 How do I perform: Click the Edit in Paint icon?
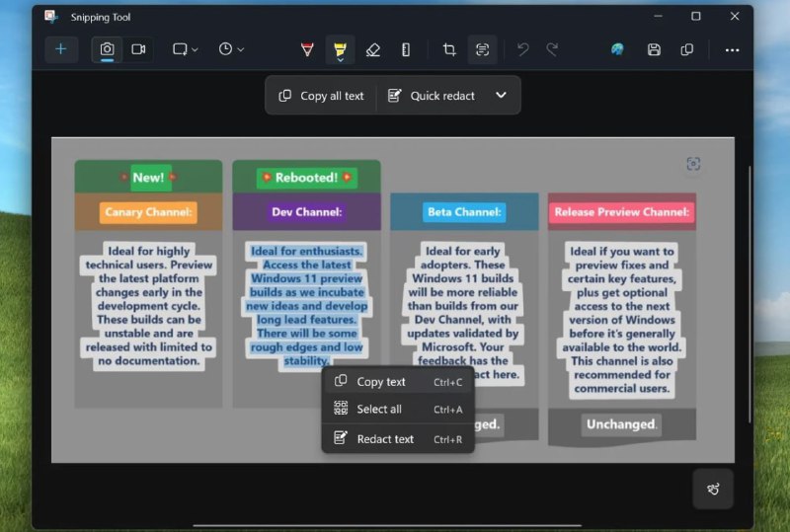pyautogui.click(x=617, y=49)
